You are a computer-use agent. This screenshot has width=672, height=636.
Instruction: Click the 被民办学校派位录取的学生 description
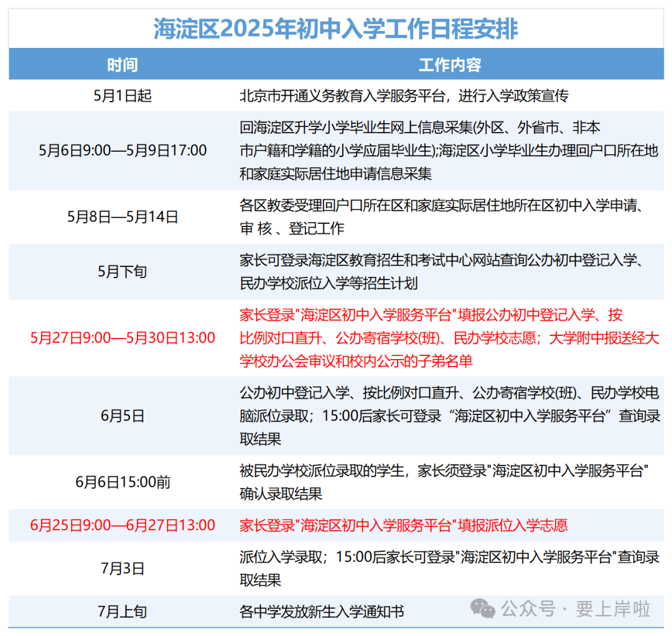coord(444,482)
